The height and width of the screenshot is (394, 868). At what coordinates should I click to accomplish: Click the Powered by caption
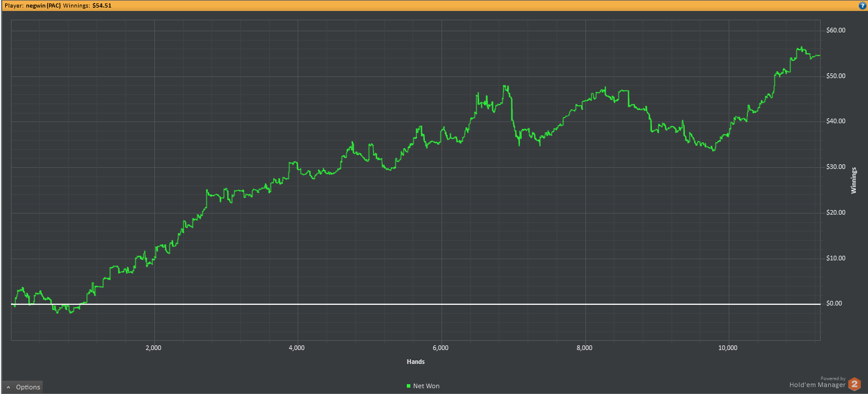[833, 378]
